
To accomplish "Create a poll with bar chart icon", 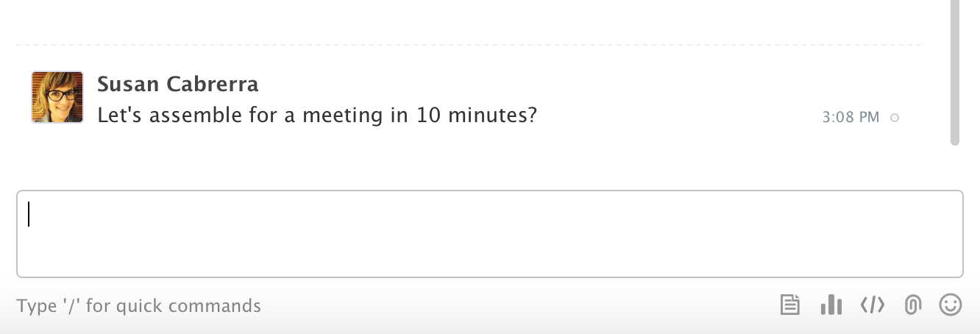I will tap(831, 305).
